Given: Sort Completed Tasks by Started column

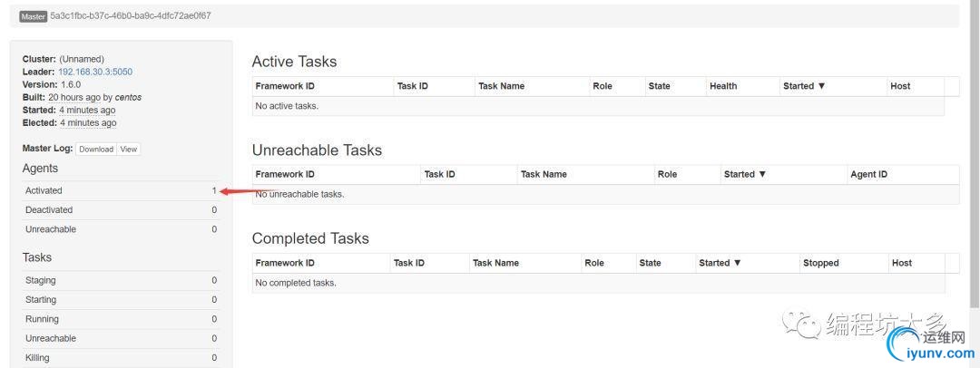Looking at the screenshot, I should 720,263.
